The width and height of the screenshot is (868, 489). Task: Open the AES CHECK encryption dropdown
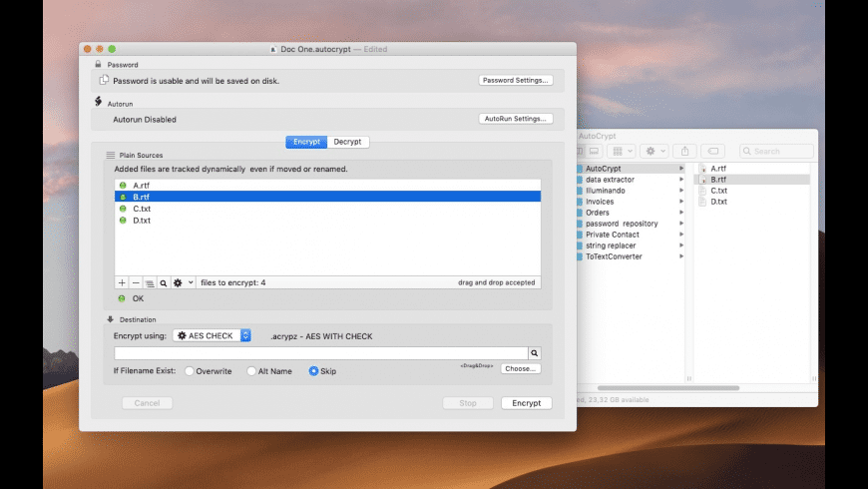point(213,335)
